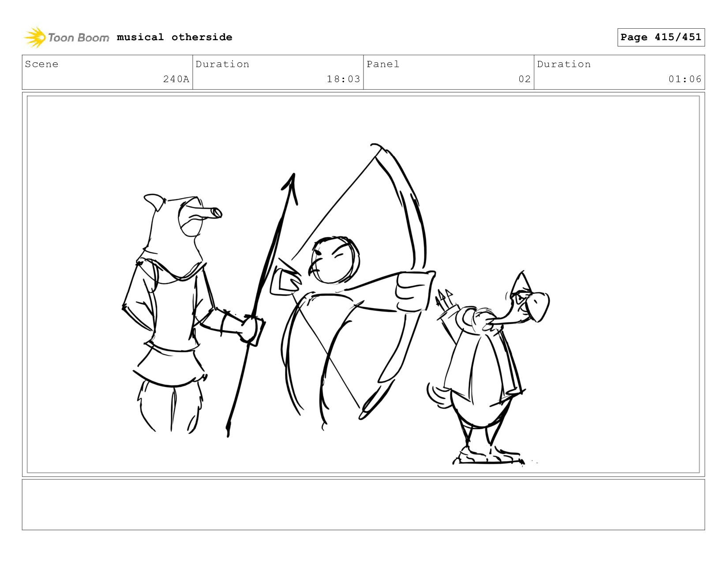Click the 'Scene' label
Image resolution: width=728 pixels, height=563 pixels.
click(41, 64)
